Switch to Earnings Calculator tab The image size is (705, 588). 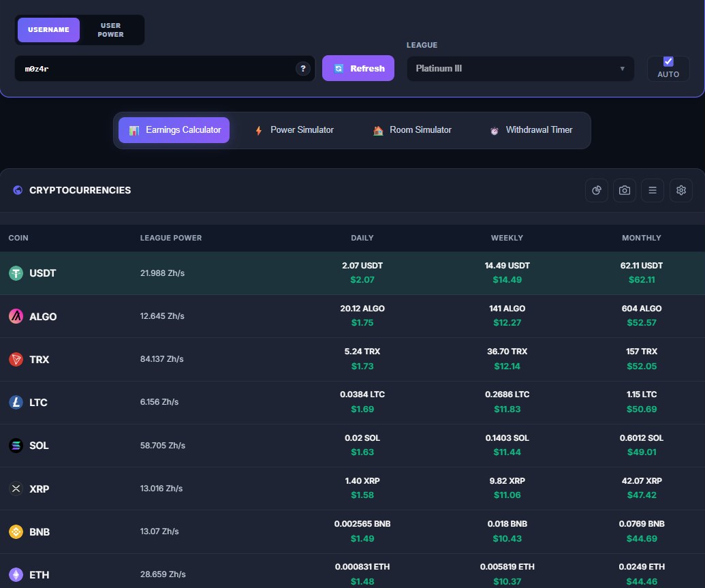(174, 130)
